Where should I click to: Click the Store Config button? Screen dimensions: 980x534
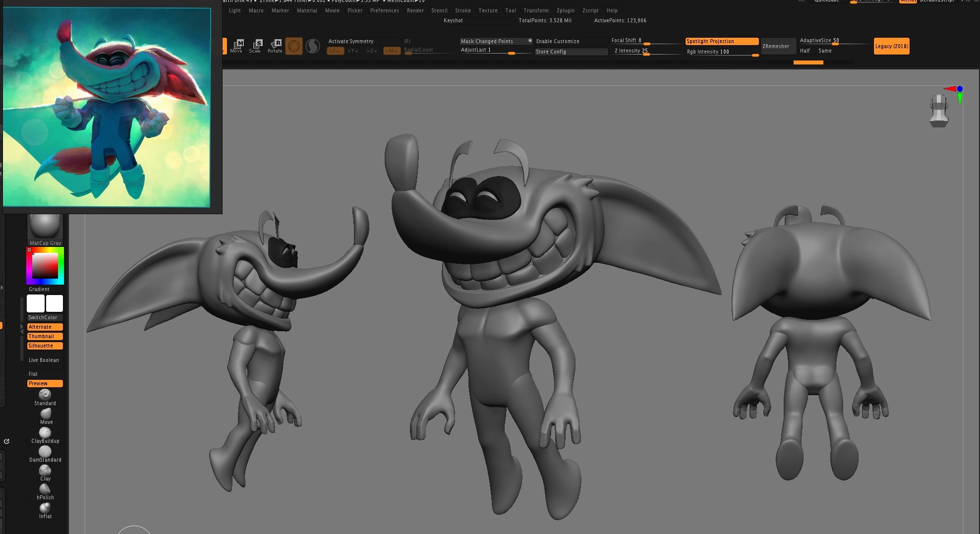(x=571, y=52)
